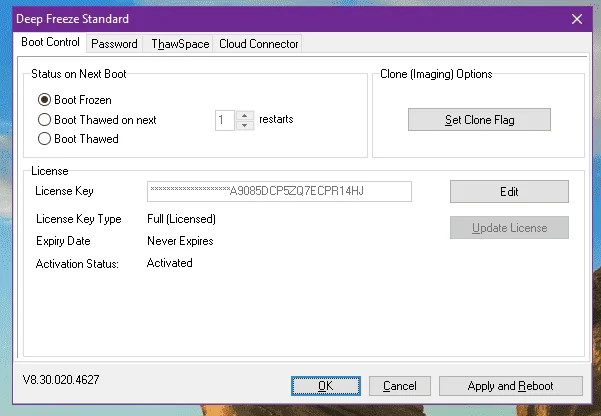
Task: Click the Update License button
Action: click(x=509, y=228)
